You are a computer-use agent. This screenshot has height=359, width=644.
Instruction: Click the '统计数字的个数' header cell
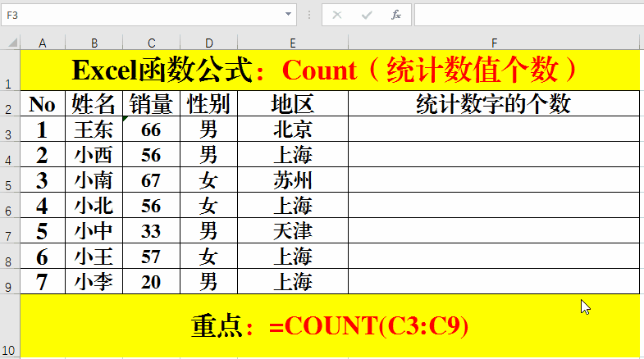(x=494, y=103)
